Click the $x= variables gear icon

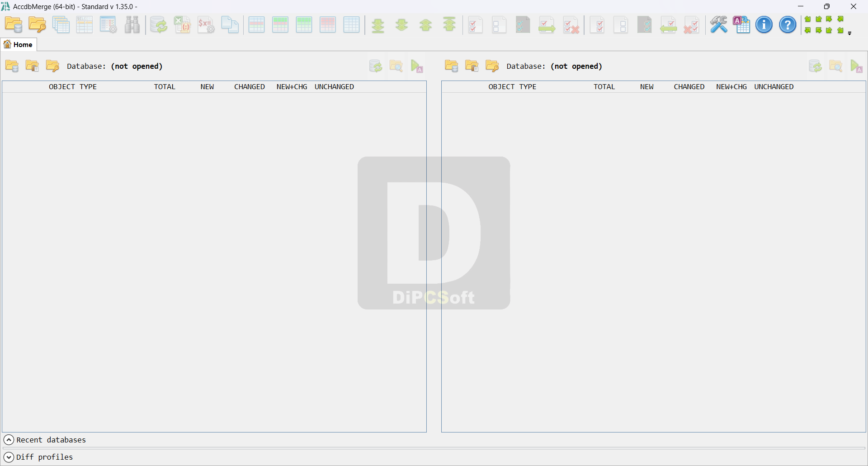(x=206, y=25)
